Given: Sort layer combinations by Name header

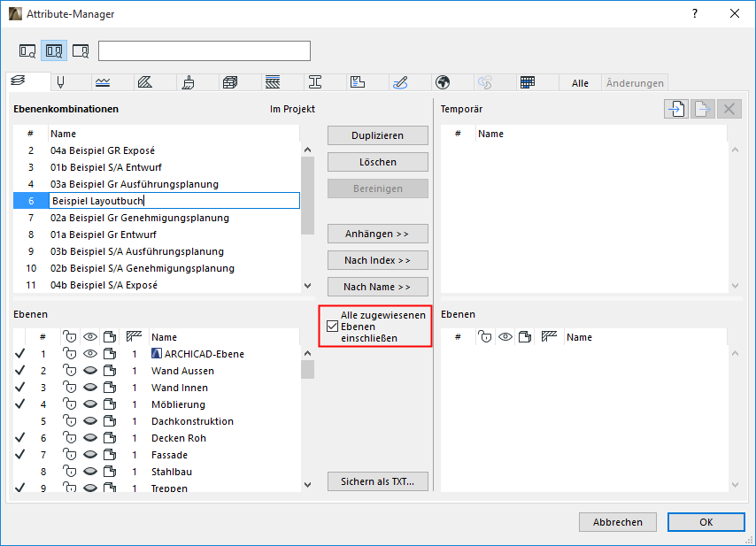Looking at the screenshot, I should tap(174, 134).
